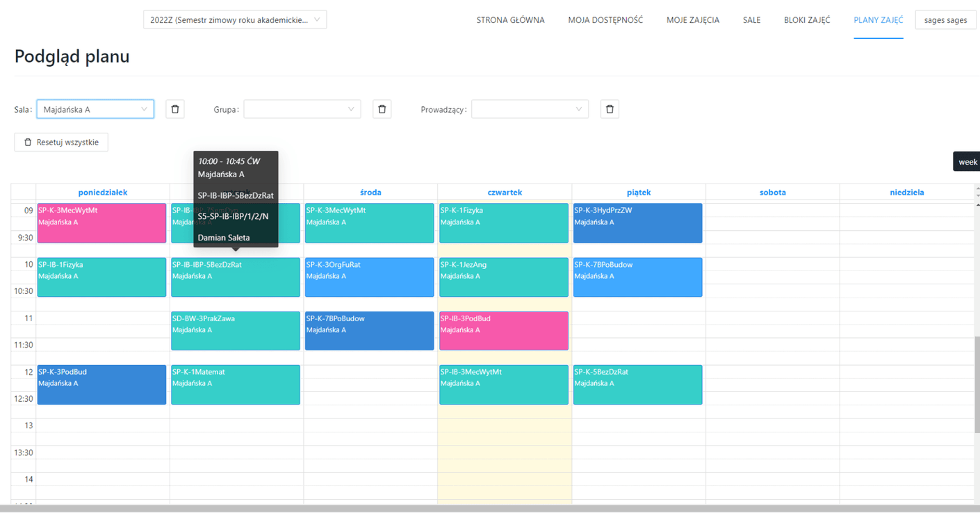Click the calendar scrollbar up arrow
980x513 pixels.
[x=976, y=206]
